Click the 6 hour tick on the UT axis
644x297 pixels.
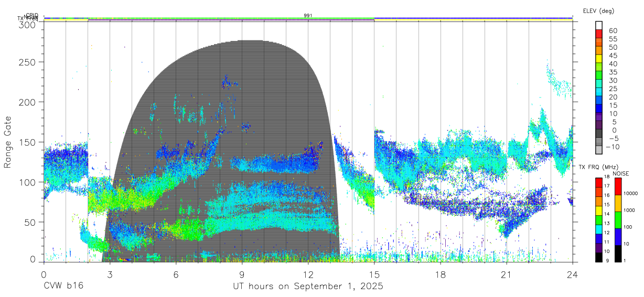pyautogui.click(x=176, y=274)
